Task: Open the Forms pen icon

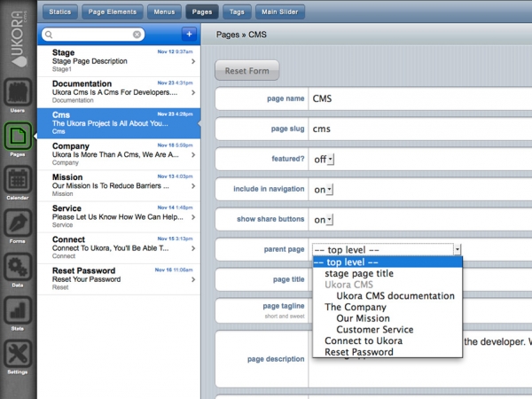Action: [18, 223]
